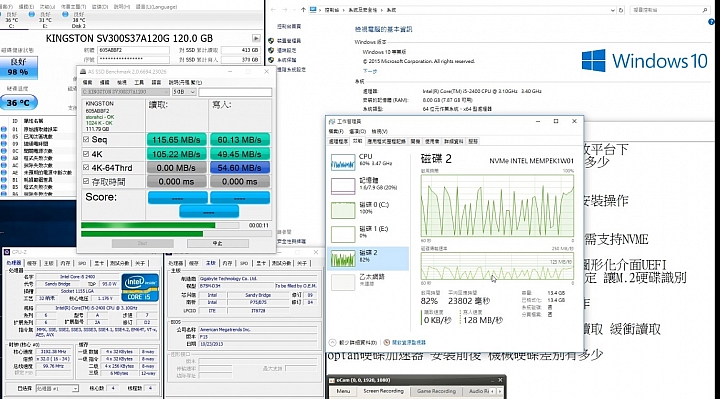Select eCam Game Recording tab
Image resolution: width=720 pixels, height=399 pixels.
436,391
